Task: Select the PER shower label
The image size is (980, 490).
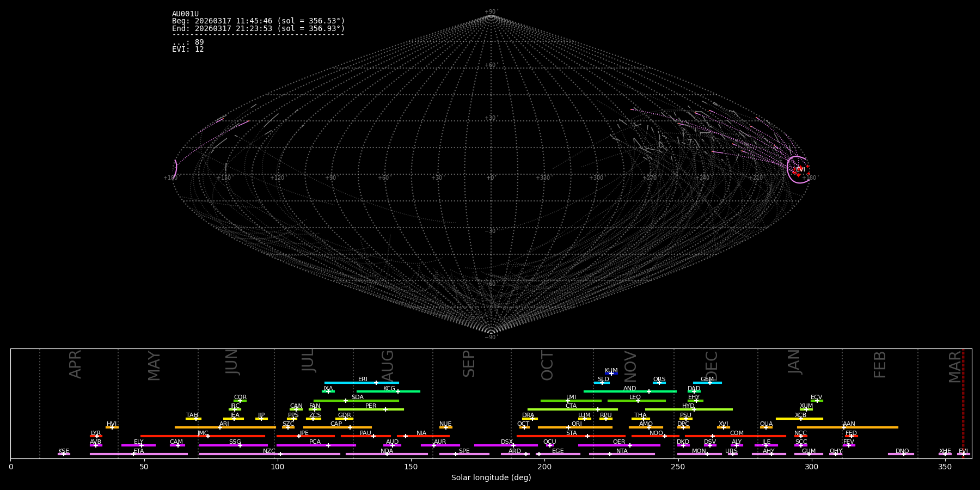Action: coord(371,406)
